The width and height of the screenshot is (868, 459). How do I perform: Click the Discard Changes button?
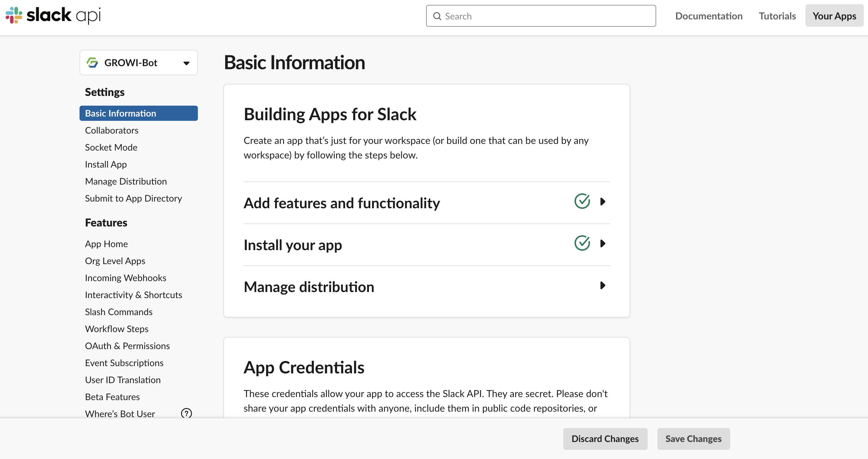[605, 439]
